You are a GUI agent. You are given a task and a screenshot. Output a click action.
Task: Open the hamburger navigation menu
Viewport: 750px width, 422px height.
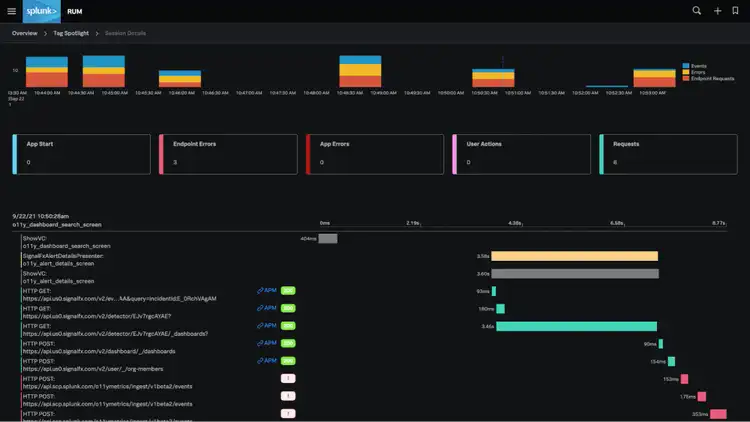pyautogui.click(x=11, y=11)
